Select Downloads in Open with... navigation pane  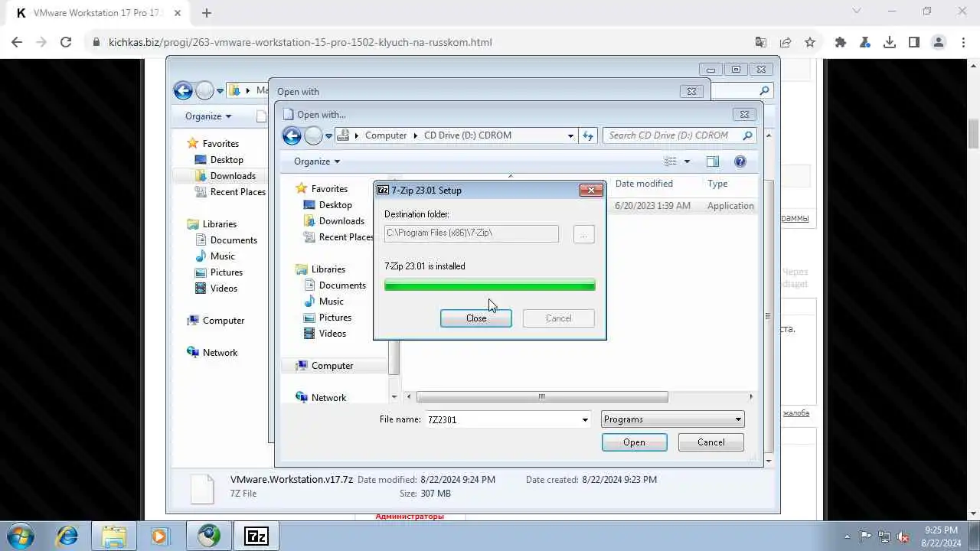341,221
